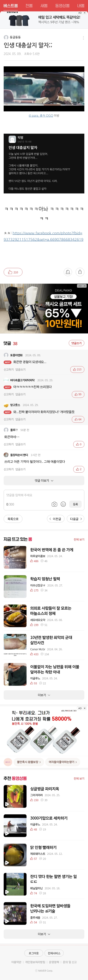The width and height of the screenshot is (88, 980).
Task: Like the post with 210 thumbs up
Action: click(13, 272)
